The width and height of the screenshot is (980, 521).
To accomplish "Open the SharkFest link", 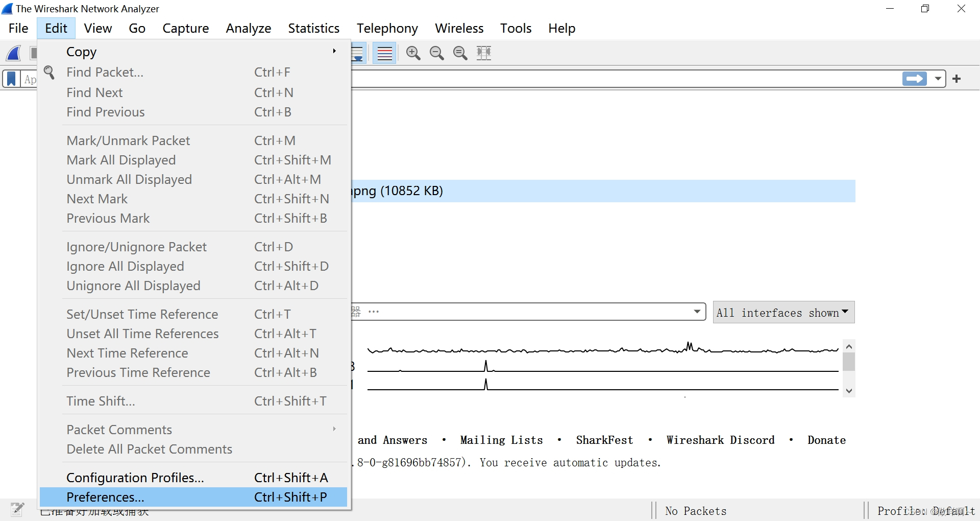I will pos(604,440).
